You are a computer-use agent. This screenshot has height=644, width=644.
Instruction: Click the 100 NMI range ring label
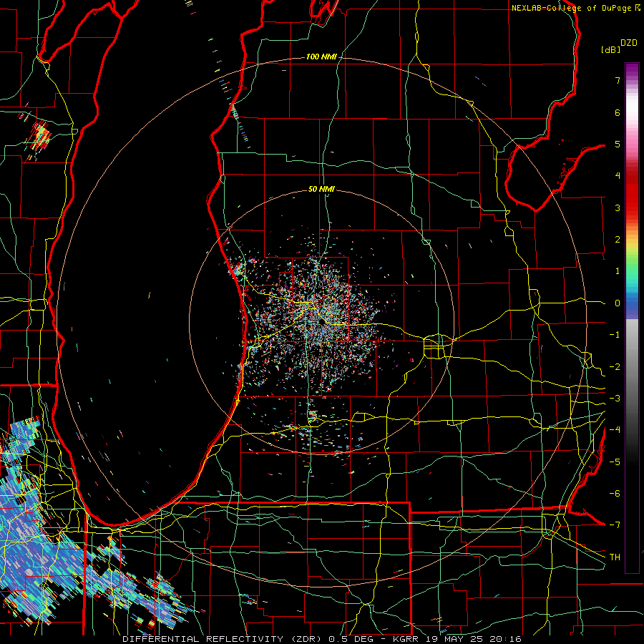point(321,57)
